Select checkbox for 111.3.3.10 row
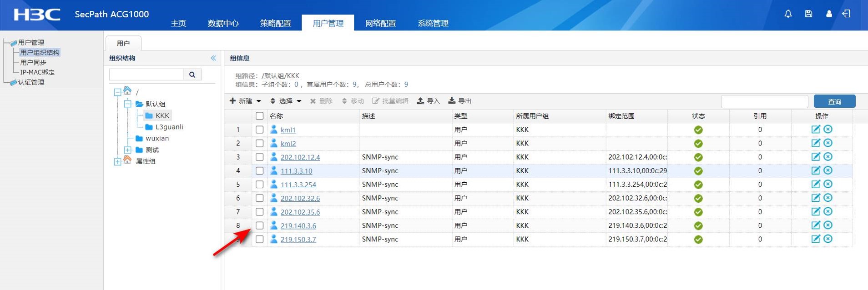The width and height of the screenshot is (868, 290). 259,170
